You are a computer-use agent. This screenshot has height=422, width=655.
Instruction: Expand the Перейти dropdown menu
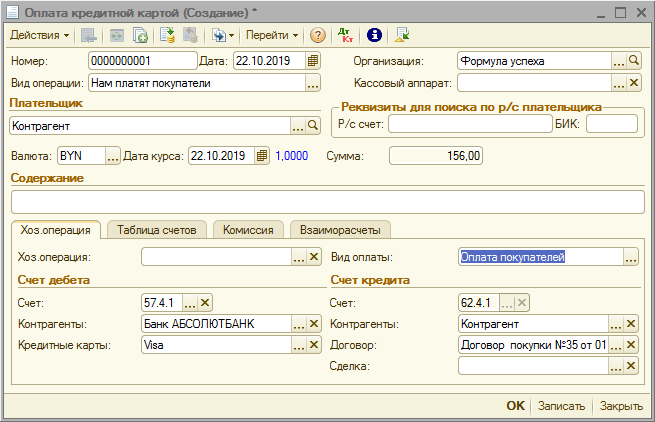click(x=272, y=35)
